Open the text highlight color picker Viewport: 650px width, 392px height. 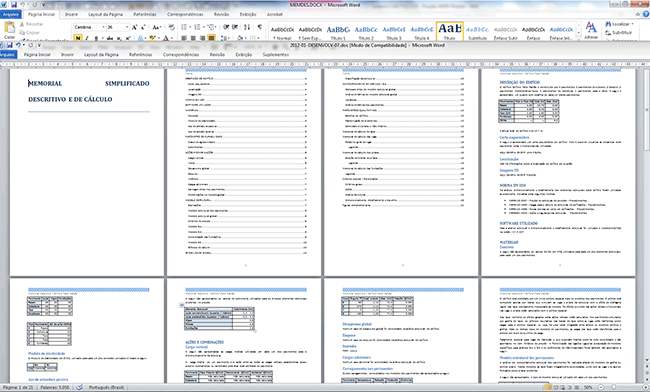point(153,38)
